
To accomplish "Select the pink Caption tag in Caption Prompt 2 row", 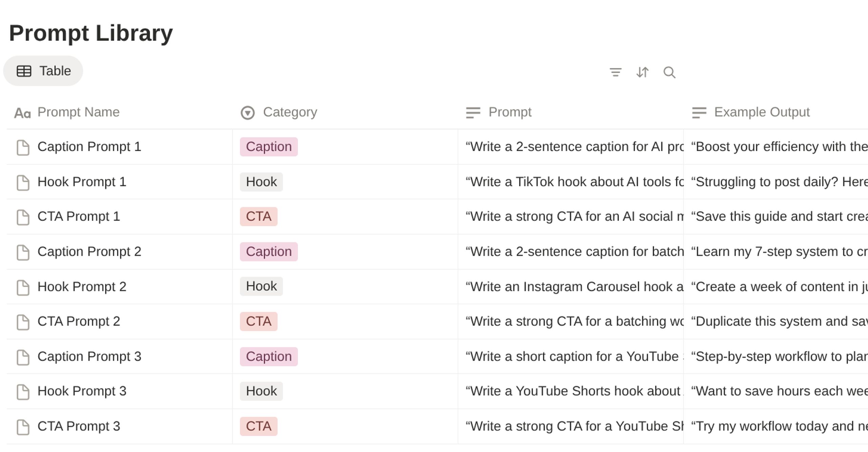I will point(269,252).
